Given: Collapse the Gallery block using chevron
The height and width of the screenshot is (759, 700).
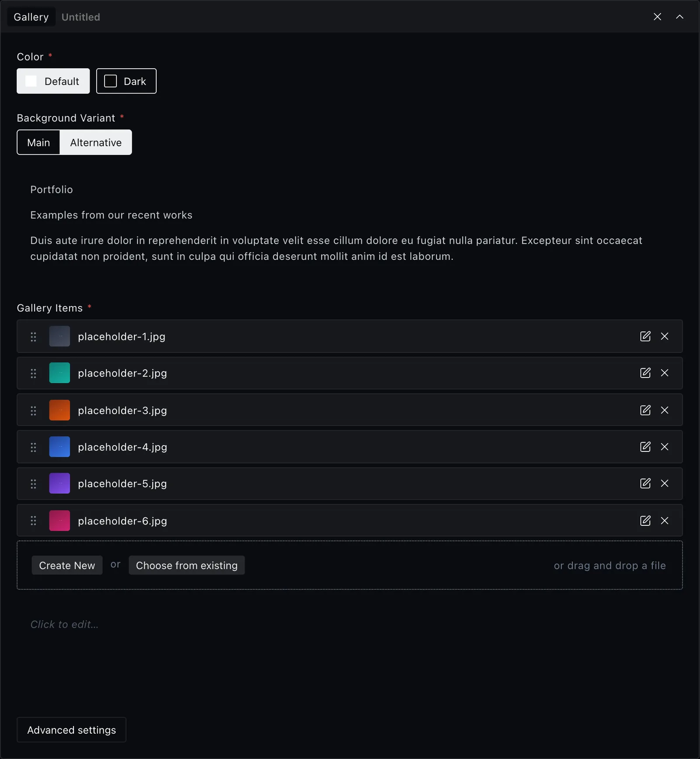Looking at the screenshot, I should click(x=679, y=17).
